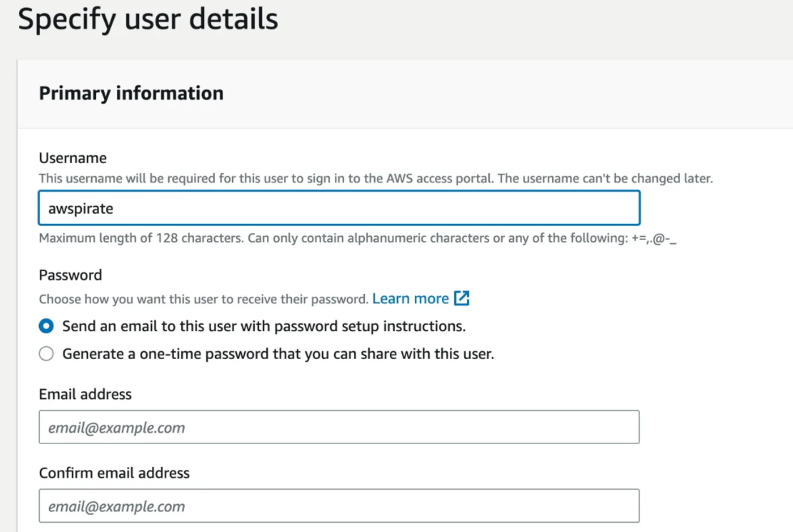Image resolution: width=793 pixels, height=532 pixels.
Task: Click the 'Maximum length of 128 characters' hint text
Action: pyautogui.click(x=357, y=238)
